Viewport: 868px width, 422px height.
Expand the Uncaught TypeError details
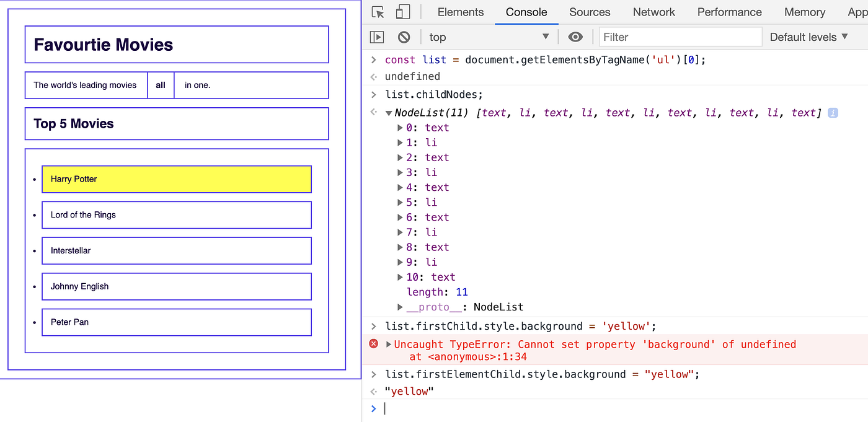(387, 344)
